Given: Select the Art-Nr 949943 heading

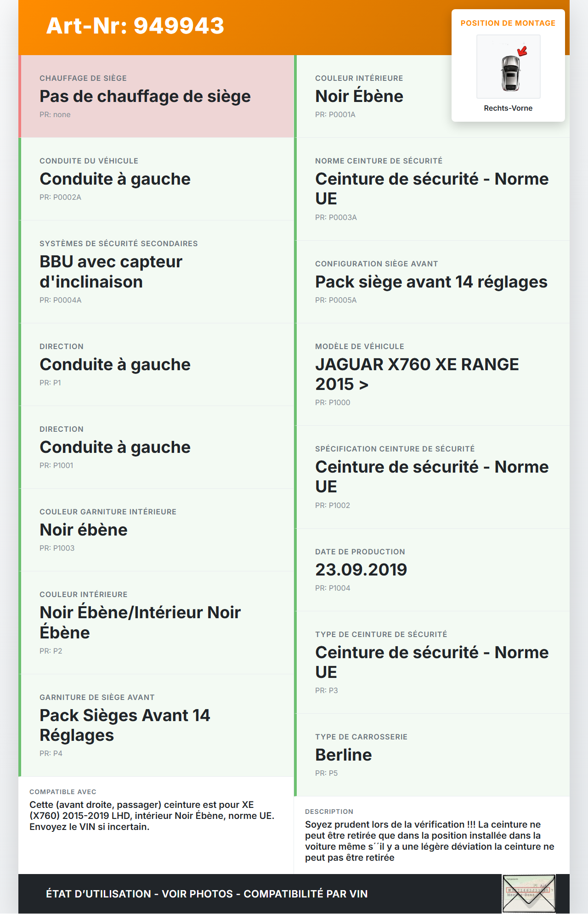Looking at the screenshot, I should tap(135, 26).
